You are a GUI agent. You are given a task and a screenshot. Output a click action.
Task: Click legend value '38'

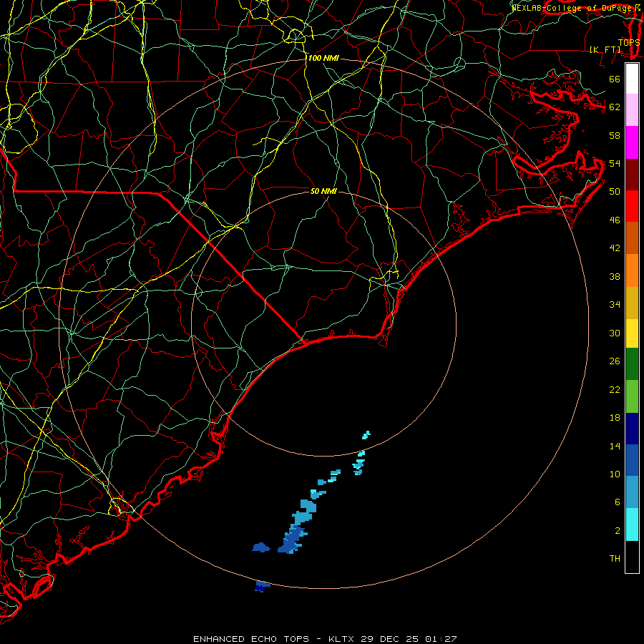615,276
